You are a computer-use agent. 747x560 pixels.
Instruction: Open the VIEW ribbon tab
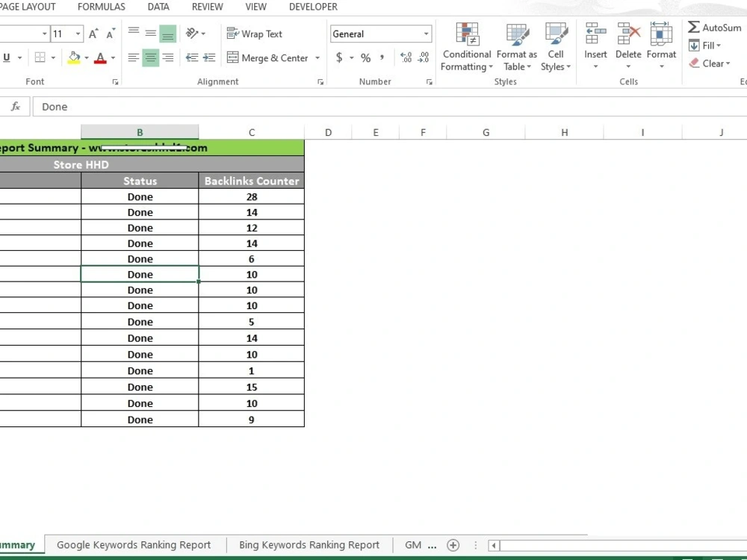coord(255,7)
